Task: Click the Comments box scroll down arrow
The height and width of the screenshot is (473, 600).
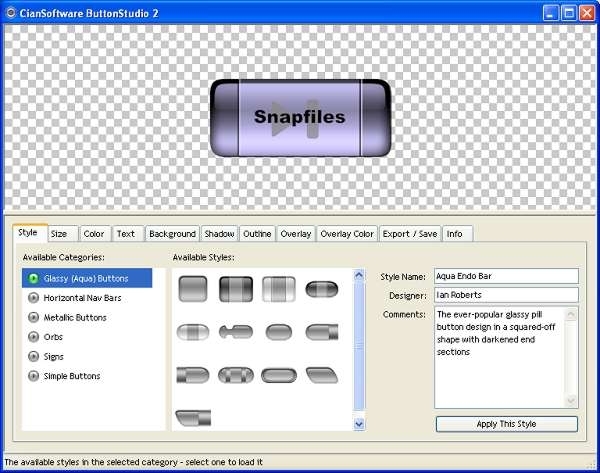Action: 571,401
